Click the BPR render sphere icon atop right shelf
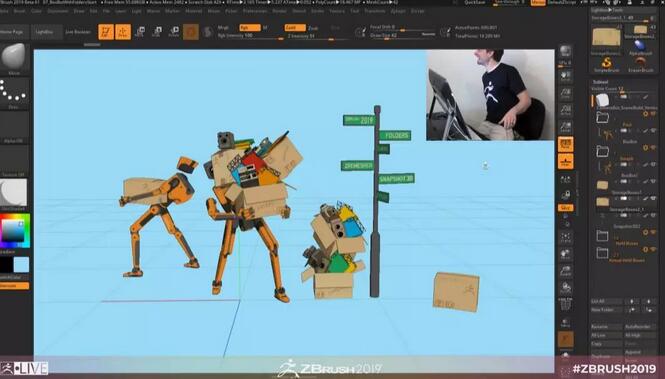Image resolution: width=665 pixels, height=379 pixels. pos(565,51)
